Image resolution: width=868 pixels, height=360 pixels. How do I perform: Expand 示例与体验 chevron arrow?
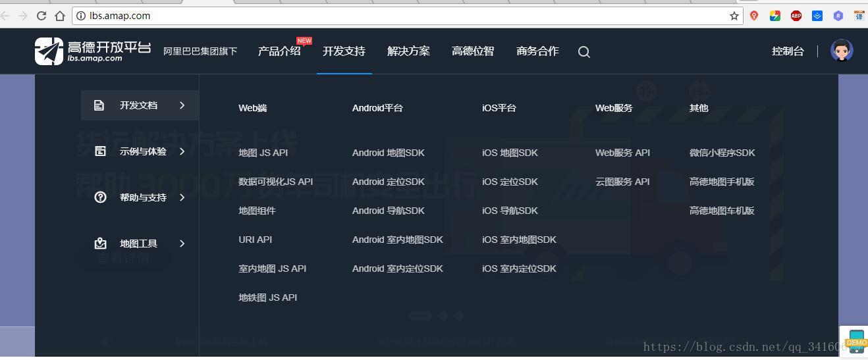pyautogui.click(x=182, y=151)
